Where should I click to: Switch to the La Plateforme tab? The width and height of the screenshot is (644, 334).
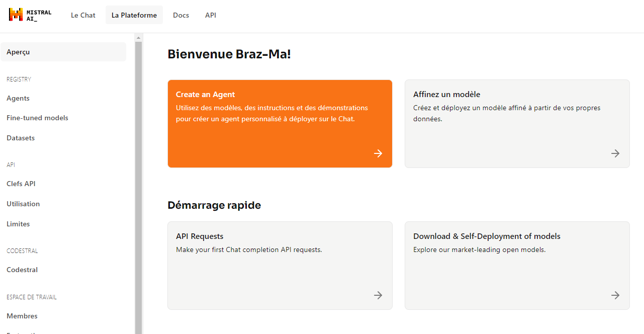tap(134, 15)
